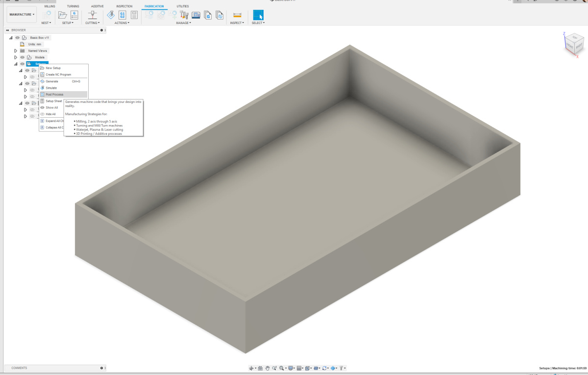Click the Machining time status text
This screenshot has width=588, height=375.
coord(563,368)
